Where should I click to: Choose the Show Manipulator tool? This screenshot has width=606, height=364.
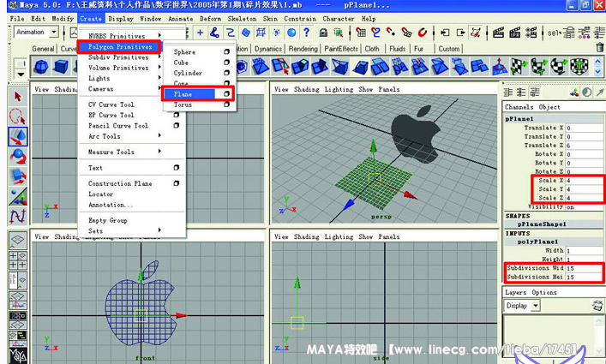[18, 196]
